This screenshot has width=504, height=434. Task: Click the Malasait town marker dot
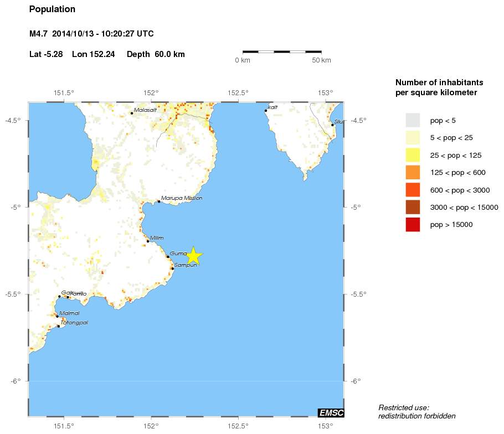pos(132,113)
